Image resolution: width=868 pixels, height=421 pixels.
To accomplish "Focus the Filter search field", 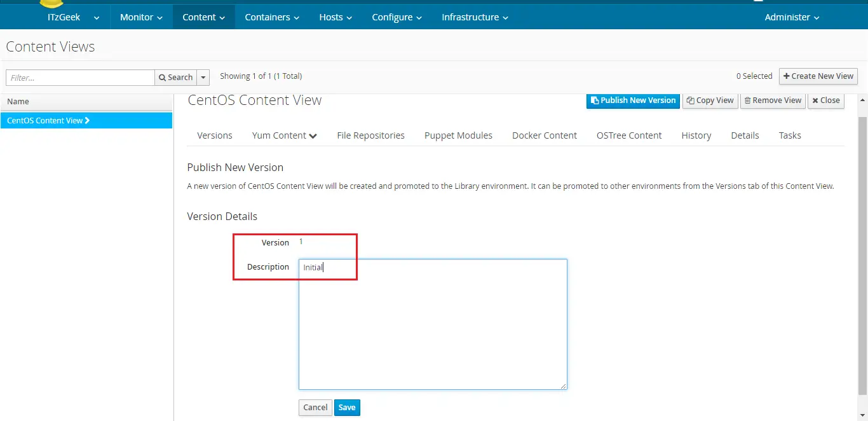I will pyautogui.click(x=80, y=78).
